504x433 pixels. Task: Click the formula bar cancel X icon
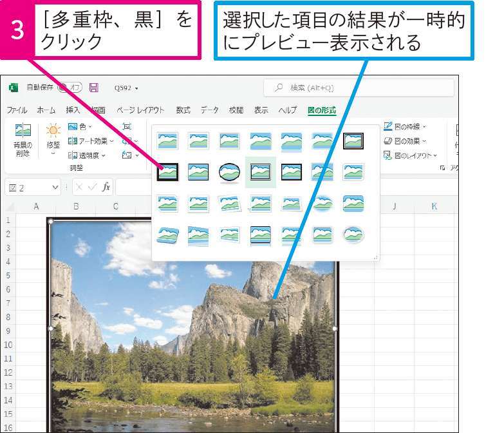(x=79, y=188)
